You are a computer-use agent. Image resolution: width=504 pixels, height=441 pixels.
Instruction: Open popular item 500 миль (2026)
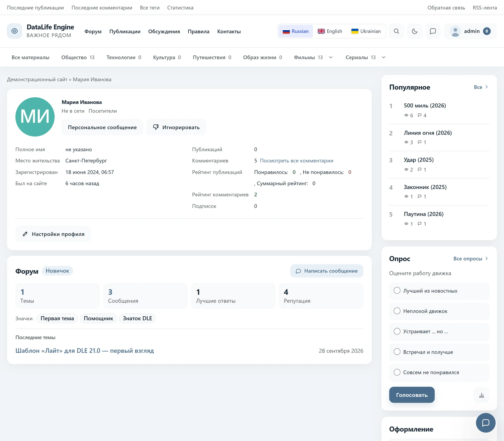point(425,106)
